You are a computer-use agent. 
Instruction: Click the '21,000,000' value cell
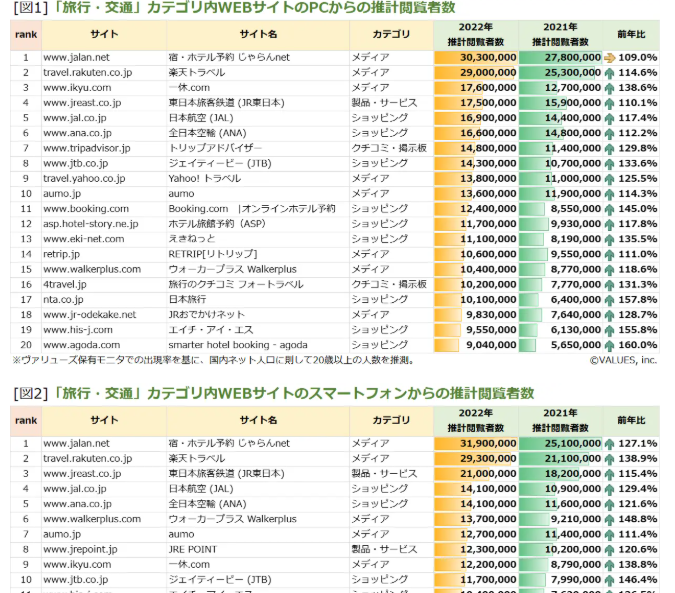(x=476, y=474)
